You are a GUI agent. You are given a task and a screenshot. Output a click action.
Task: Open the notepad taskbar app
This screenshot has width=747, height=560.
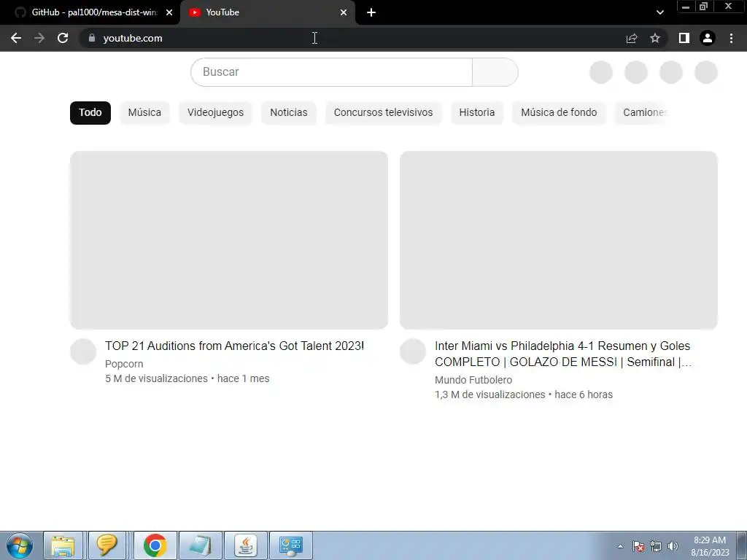pyautogui.click(x=200, y=545)
